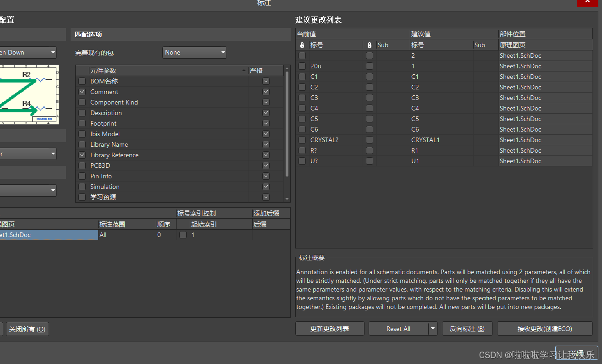Enable the Footprint parameter checkbox

pyautogui.click(x=82, y=123)
